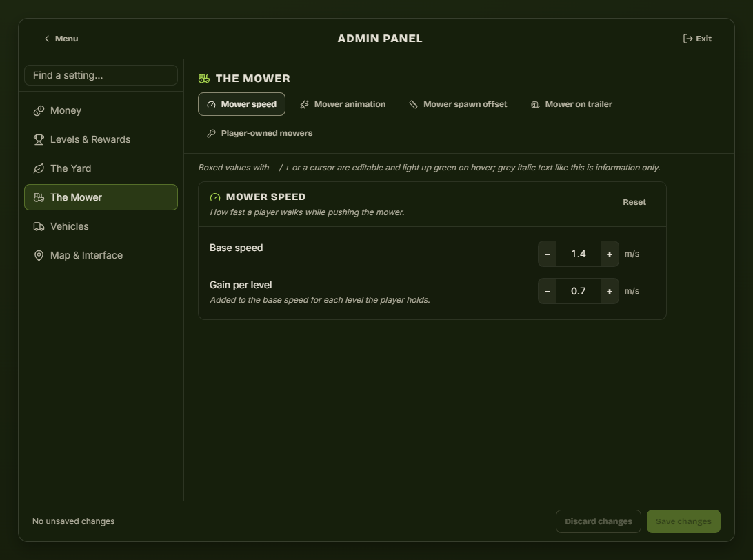
Task: Click the key icon on Player-owned mowers tab
Action: [211, 134]
